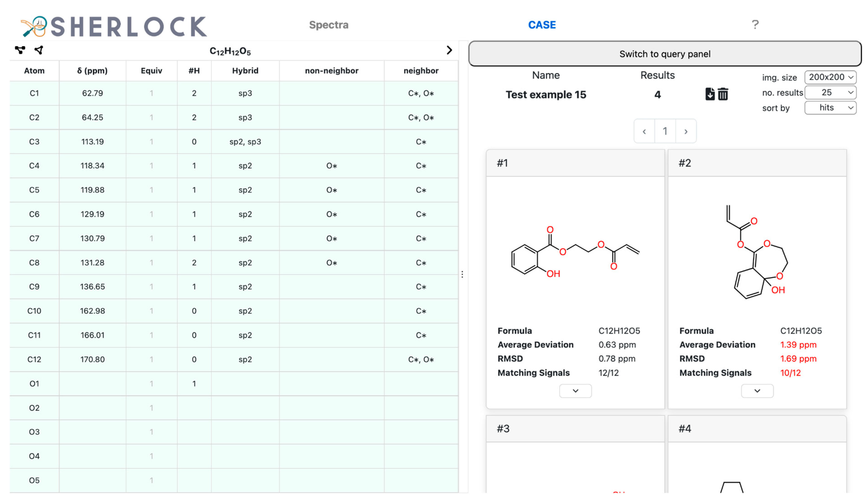Highlight the O1 row in the atom table
The width and height of the screenshot is (868, 504).
[34, 383]
